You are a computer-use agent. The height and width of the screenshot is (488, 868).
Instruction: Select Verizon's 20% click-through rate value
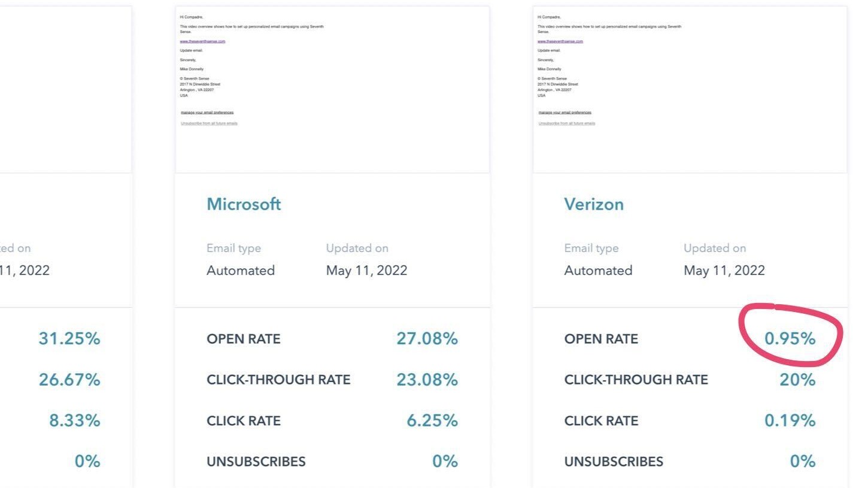pyautogui.click(x=797, y=380)
